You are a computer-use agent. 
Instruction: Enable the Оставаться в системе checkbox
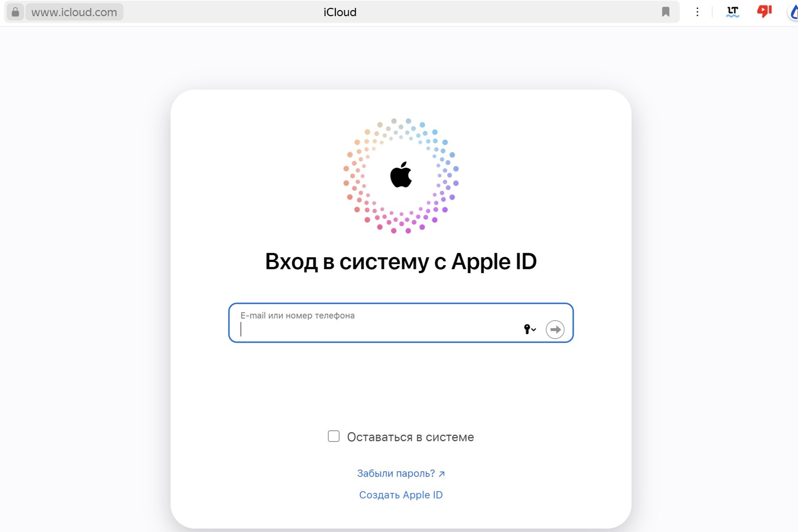(x=334, y=436)
